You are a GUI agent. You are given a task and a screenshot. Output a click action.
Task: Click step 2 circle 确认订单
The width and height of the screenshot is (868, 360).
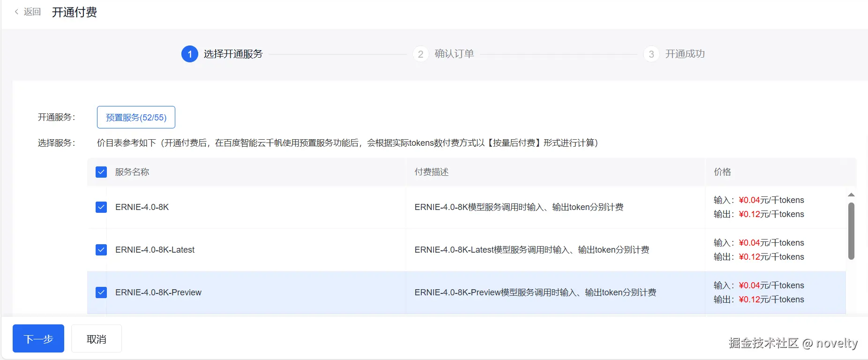click(420, 54)
